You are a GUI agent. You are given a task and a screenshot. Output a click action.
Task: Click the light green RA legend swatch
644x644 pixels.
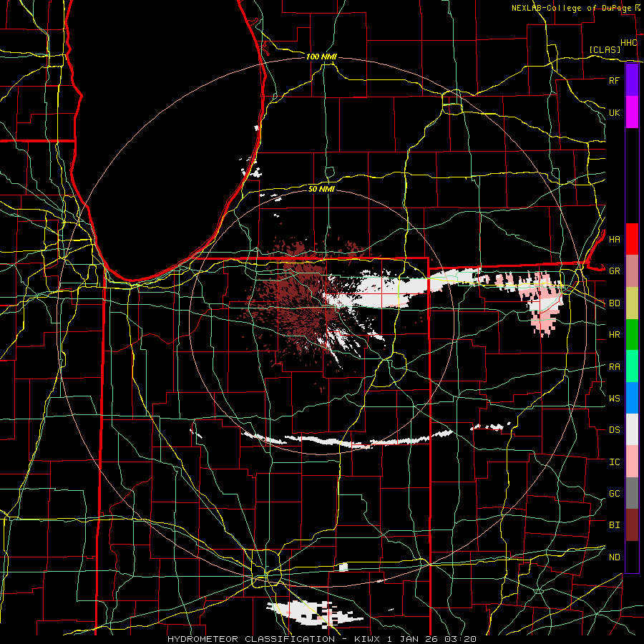pyautogui.click(x=632, y=366)
